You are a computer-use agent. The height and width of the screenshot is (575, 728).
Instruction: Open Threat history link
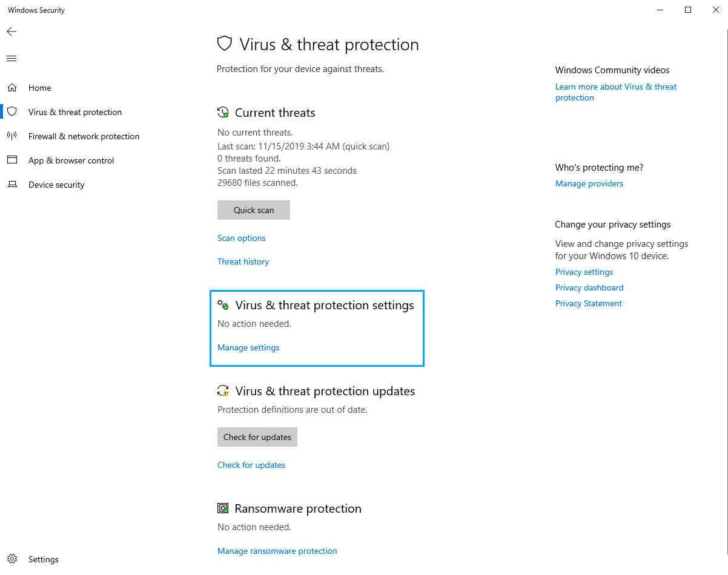243,261
